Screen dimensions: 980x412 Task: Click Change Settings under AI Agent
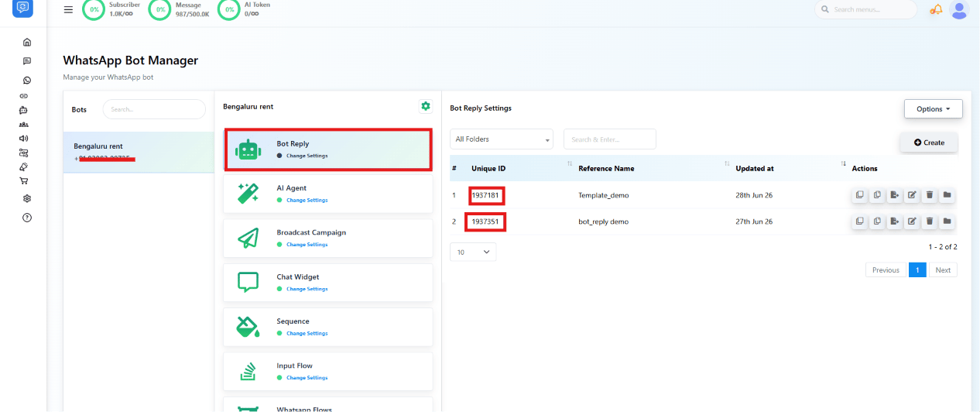tap(307, 201)
